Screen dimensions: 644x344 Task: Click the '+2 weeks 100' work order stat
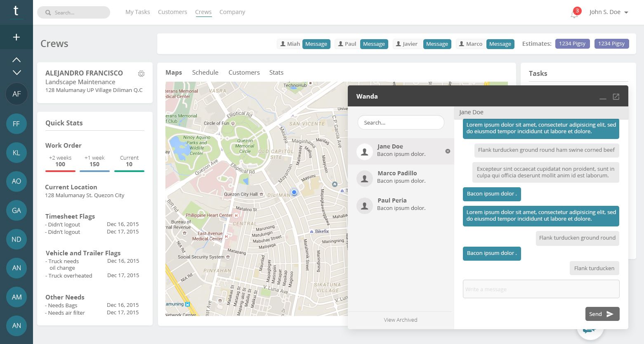tap(60, 163)
